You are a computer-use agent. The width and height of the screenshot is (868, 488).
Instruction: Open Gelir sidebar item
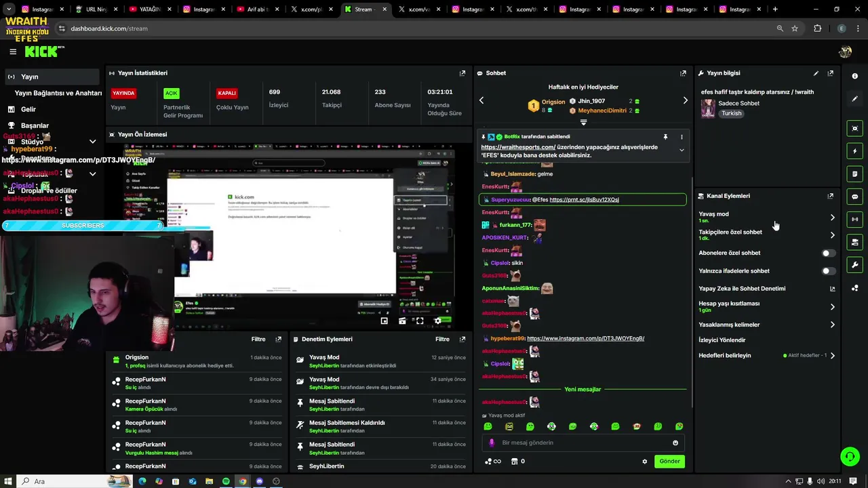28,109
